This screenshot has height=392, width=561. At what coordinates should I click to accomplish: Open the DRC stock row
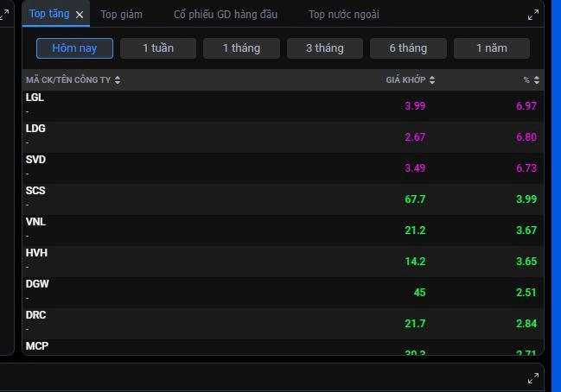(x=283, y=324)
